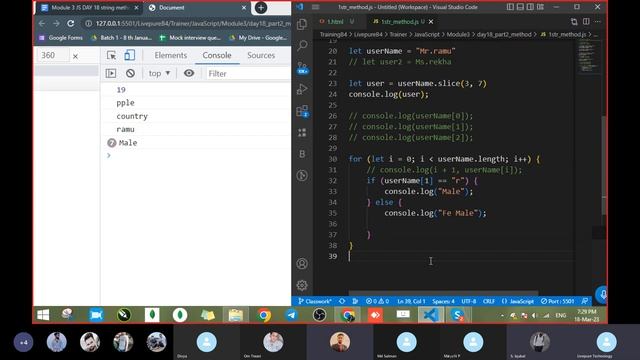Click Synchronize Changes in status bar

[342, 301]
